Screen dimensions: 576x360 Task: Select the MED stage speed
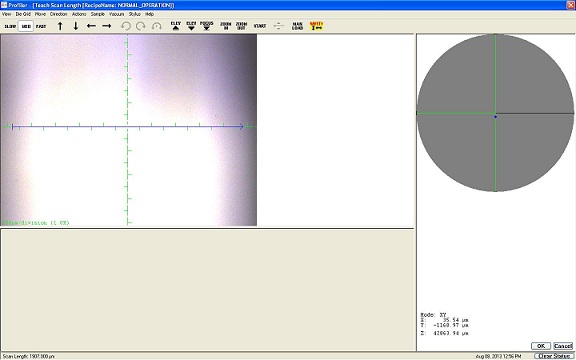tap(26, 26)
